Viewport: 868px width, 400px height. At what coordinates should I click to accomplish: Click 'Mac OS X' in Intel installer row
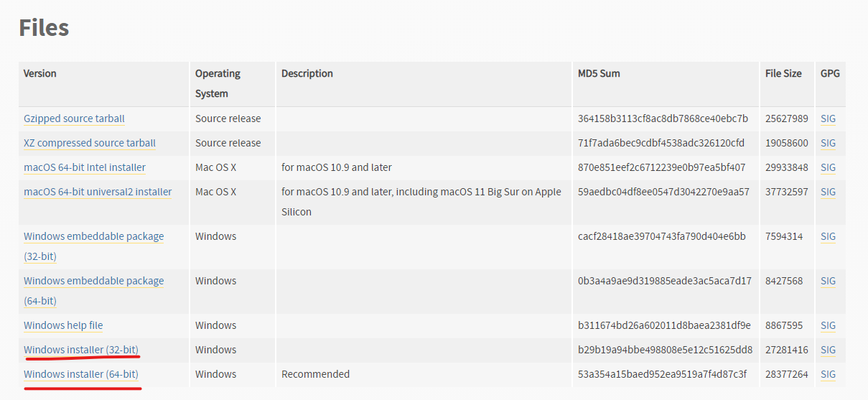pos(215,167)
